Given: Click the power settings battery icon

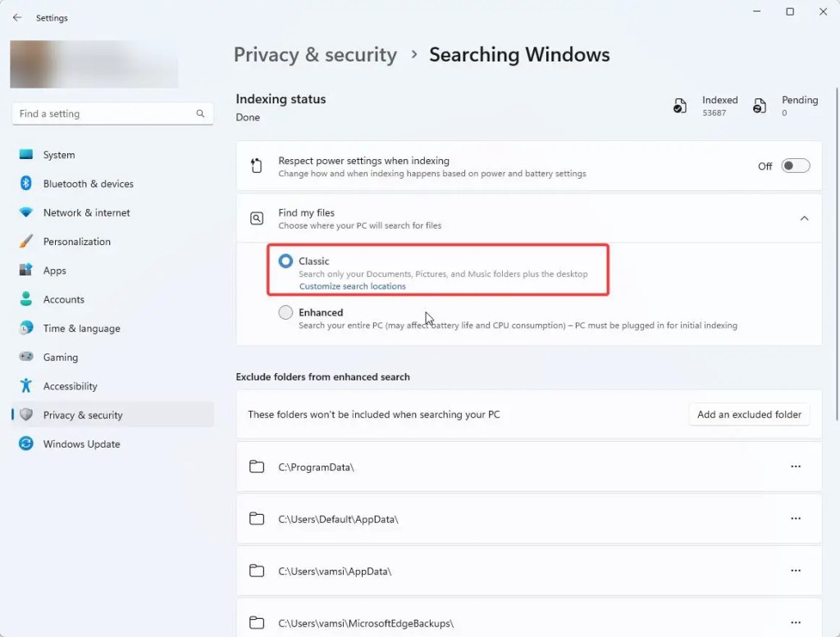Looking at the screenshot, I should pos(257,166).
